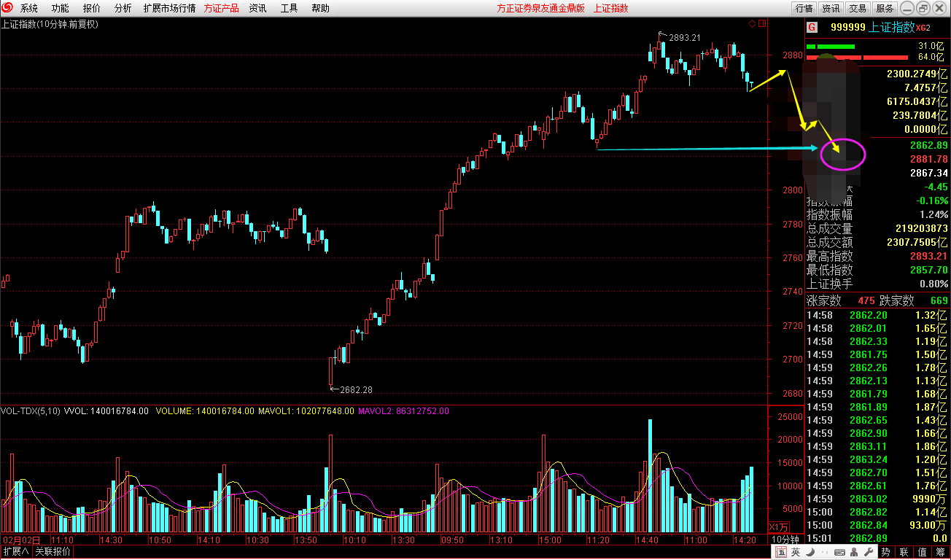Click the 10分钟 period selector

pos(787,540)
